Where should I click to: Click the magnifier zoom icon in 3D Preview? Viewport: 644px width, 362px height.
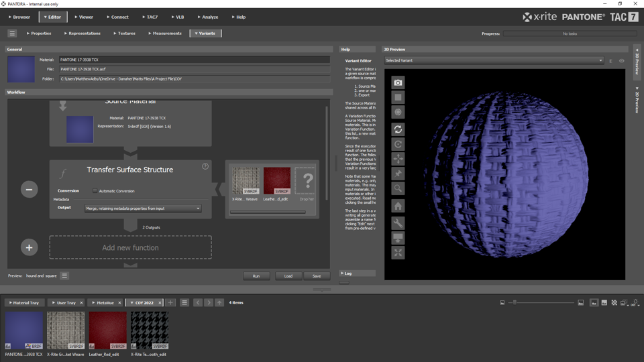point(398,189)
